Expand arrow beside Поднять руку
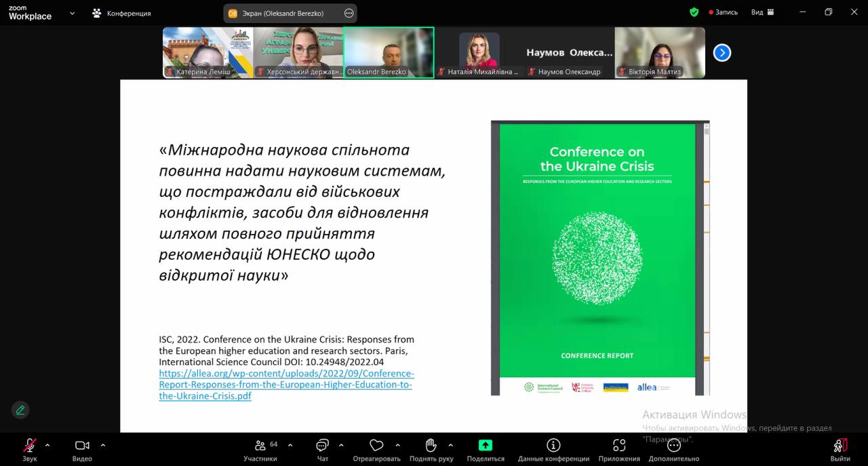This screenshot has height=466, width=868. click(x=450, y=446)
